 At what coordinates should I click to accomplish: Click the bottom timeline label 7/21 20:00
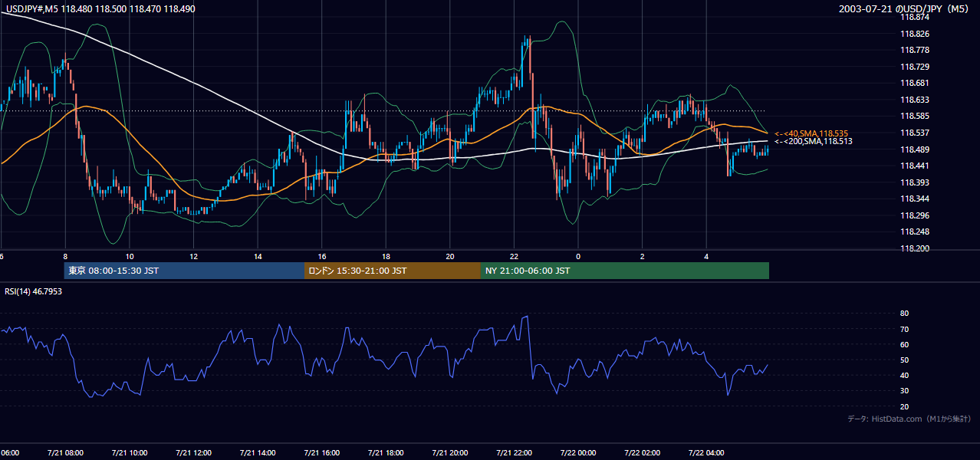coord(450,452)
